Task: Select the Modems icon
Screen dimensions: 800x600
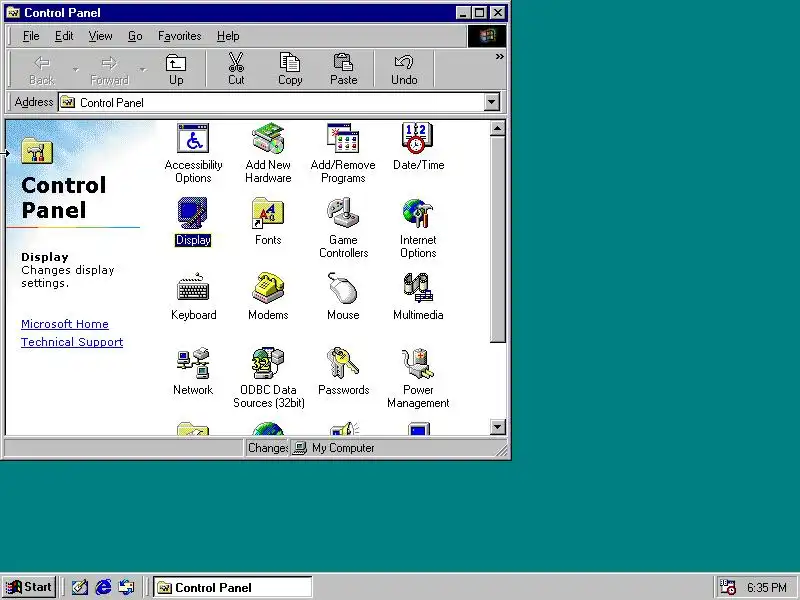Action: point(268,296)
